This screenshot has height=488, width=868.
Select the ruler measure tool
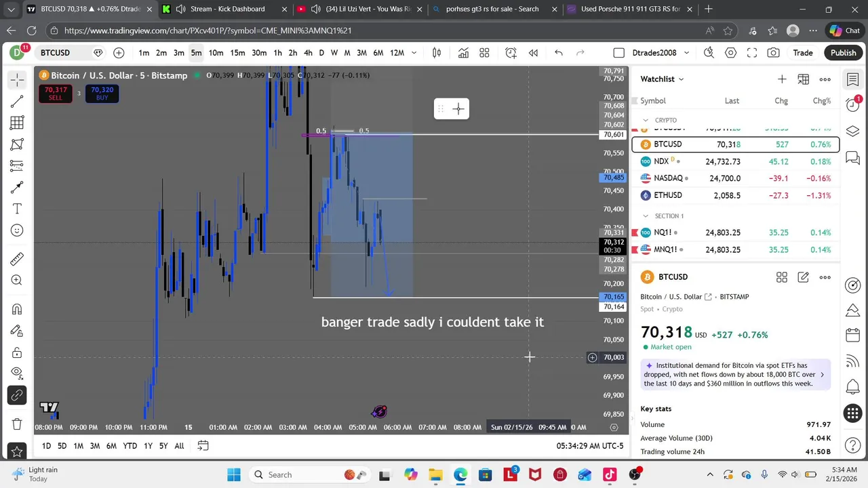[x=17, y=259]
